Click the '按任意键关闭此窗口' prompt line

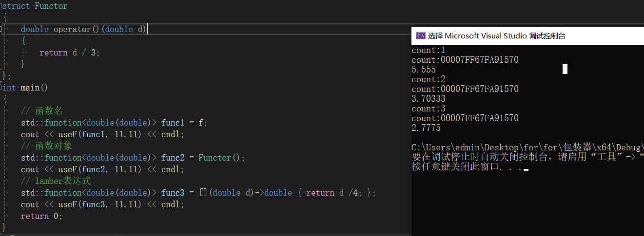467,167
